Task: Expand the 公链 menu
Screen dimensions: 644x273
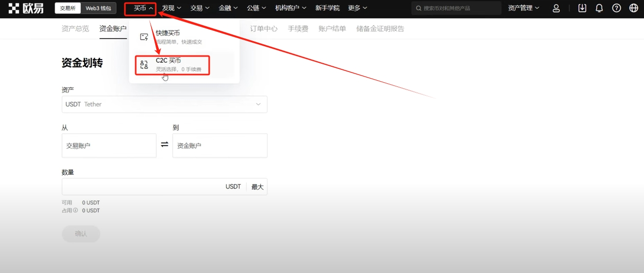Action: tap(256, 8)
